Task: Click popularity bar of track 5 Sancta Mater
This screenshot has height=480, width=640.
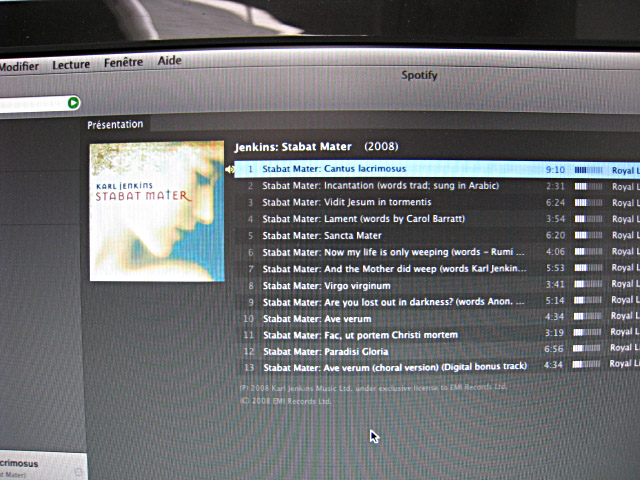Action: coord(588,235)
